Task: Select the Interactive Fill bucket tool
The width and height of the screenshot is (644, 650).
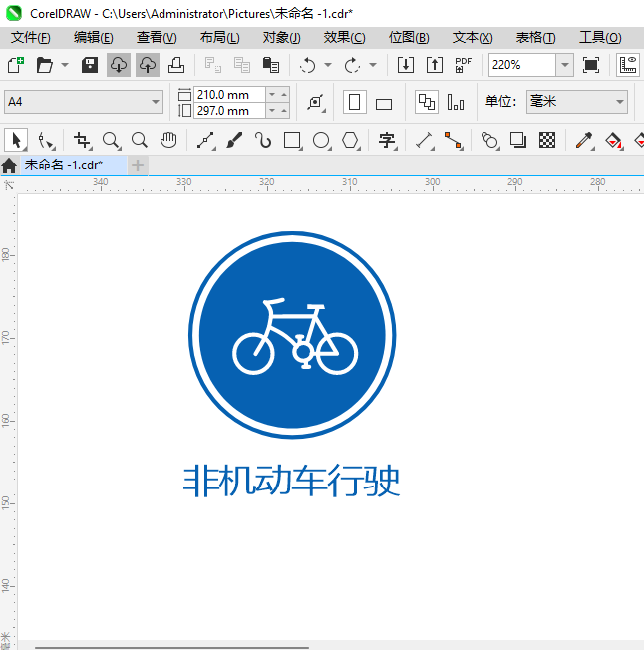Action: [x=614, y=141]
